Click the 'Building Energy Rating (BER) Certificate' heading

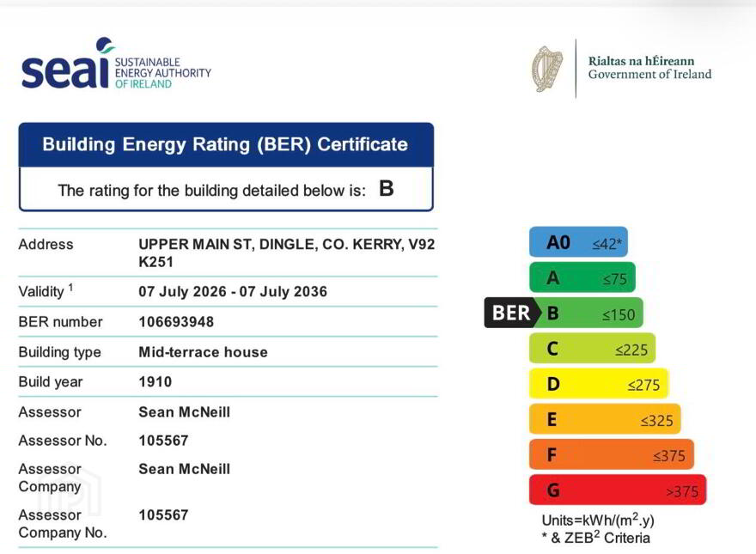[x=225, y=144]
